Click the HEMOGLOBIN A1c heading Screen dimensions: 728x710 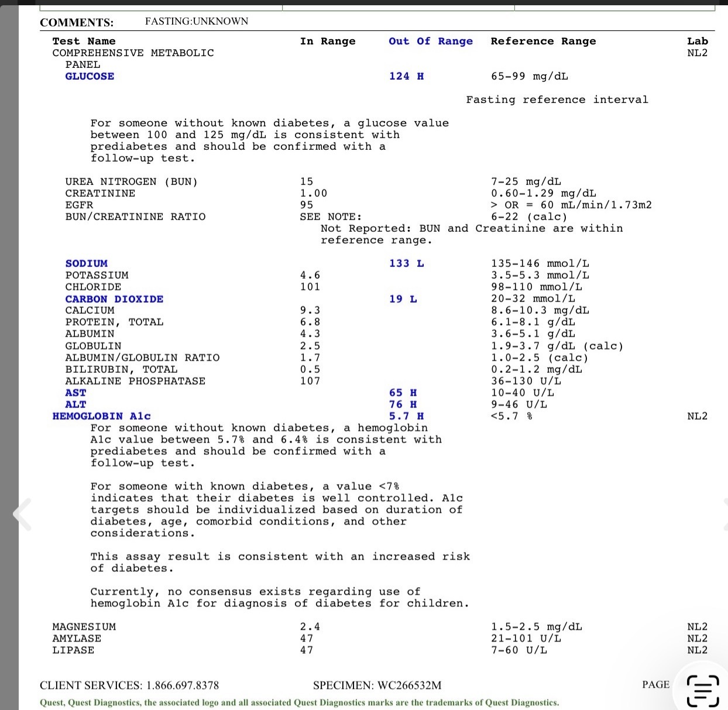(x=101, y=416)
